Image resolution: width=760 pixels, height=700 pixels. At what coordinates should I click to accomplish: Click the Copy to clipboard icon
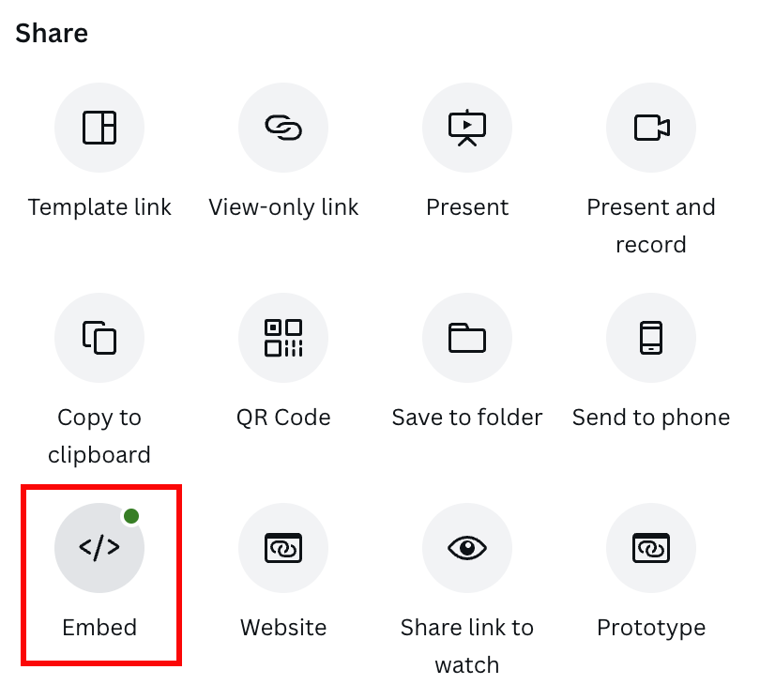pos(99,338)
